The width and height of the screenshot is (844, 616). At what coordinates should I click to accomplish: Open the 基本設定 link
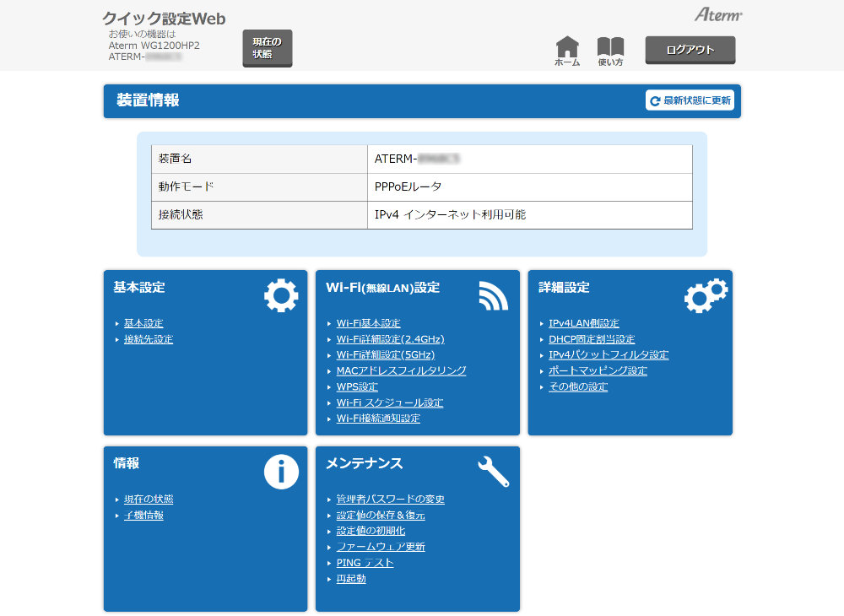point(143,323)
